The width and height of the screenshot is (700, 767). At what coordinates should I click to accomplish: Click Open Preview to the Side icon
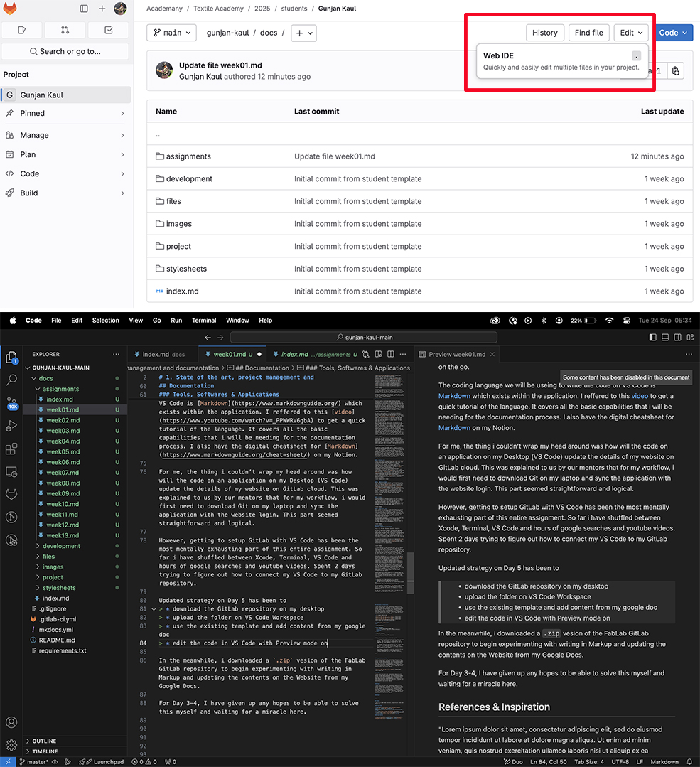pos(378,354)
